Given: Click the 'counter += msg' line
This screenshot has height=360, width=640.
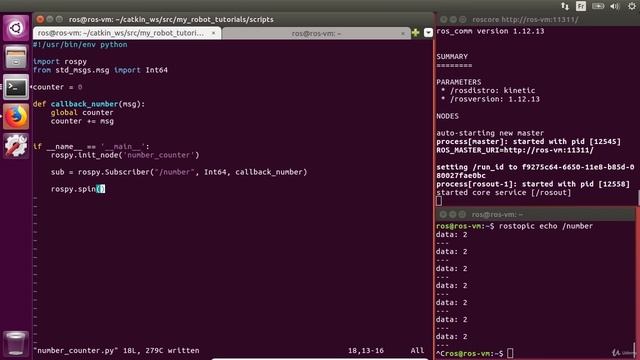Looking at the screenshot, I should 82,121.
